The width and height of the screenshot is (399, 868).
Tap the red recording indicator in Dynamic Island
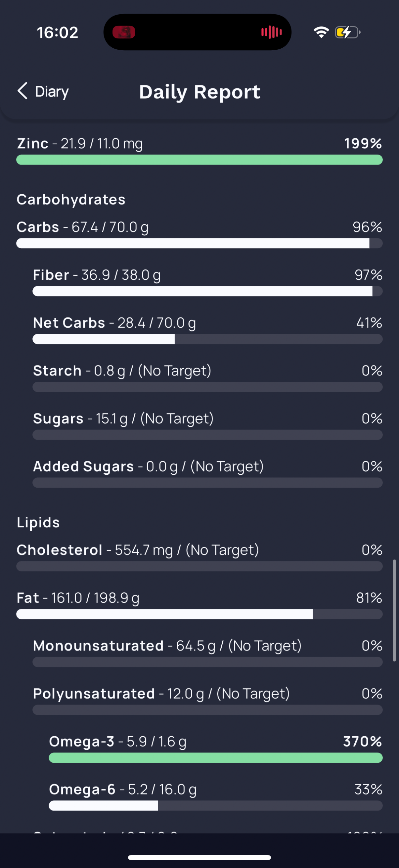click(x=124, y=32)
